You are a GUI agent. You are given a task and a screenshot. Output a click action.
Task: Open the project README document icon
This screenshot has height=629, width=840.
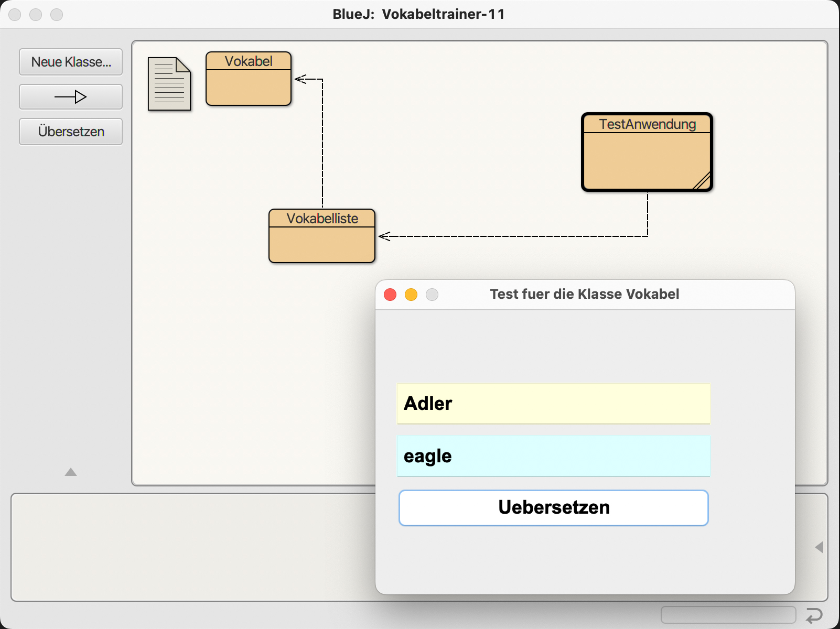[169, 84]
